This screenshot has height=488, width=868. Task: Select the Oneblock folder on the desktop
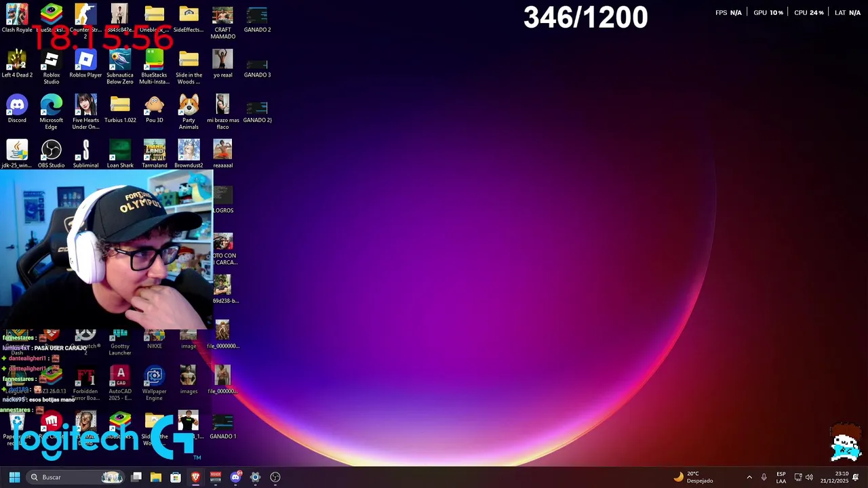point(154,19)
